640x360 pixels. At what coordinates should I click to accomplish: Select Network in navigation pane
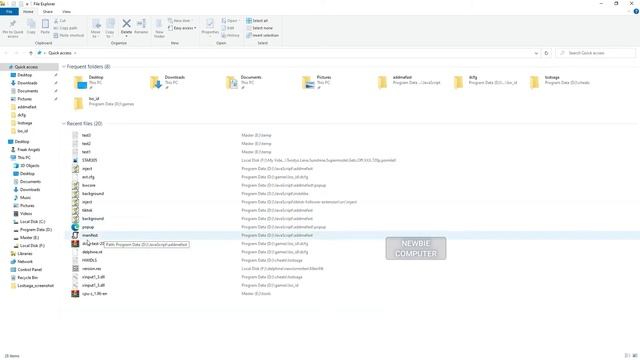(x=24, y=262)
